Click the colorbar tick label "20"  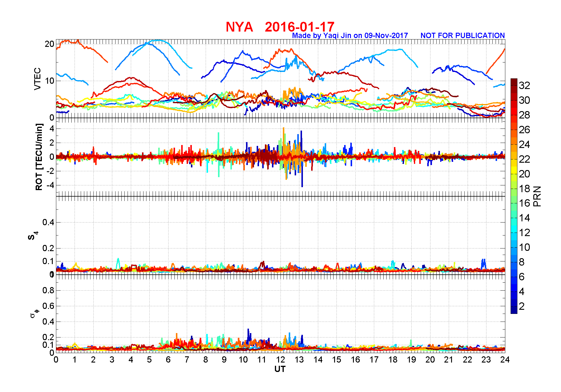[x=524, y=174]
